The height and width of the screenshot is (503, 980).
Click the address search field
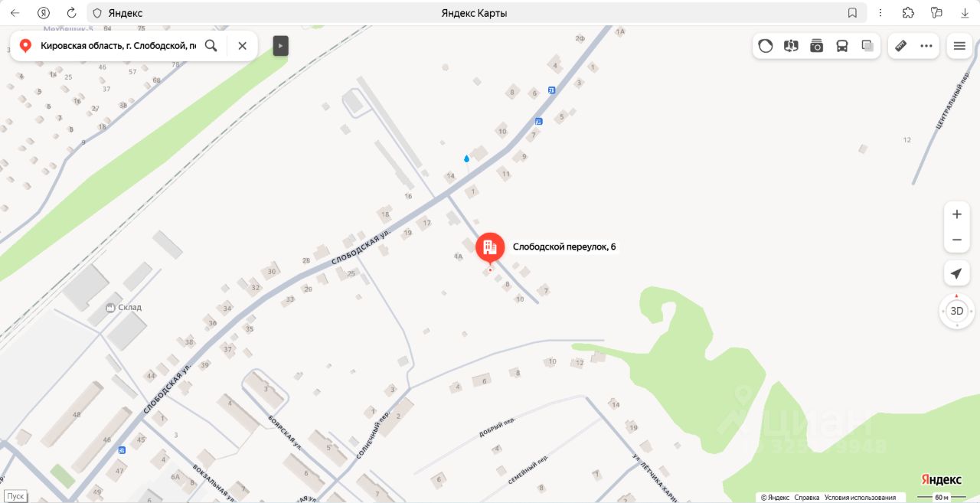[x=118, y=46]
